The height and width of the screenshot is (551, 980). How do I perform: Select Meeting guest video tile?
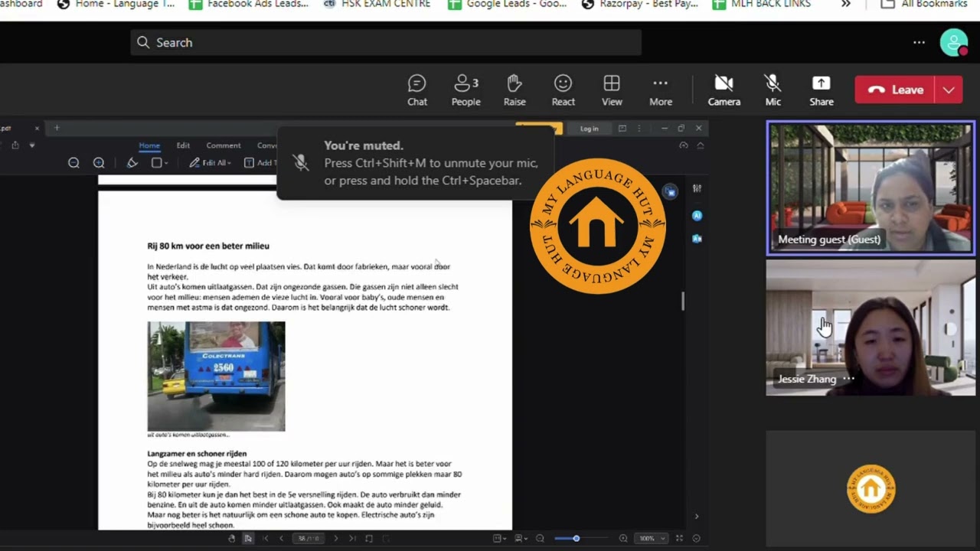tap(871, 188)
